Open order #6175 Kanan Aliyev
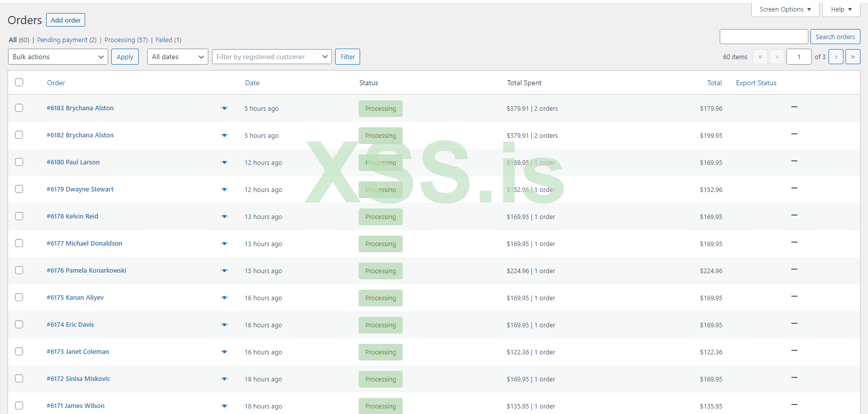Screen dimensions: 868x414 pos(75,298)
